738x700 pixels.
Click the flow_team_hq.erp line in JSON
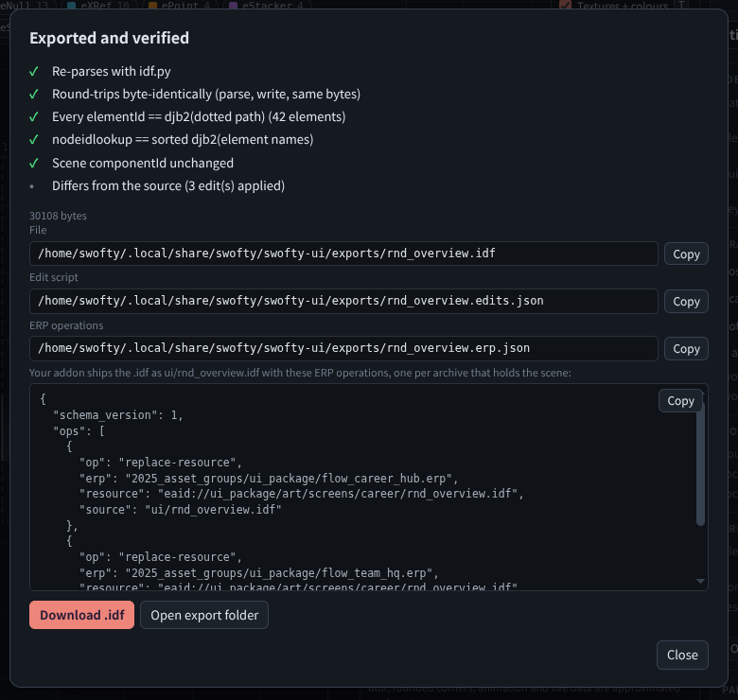point(259,573)
